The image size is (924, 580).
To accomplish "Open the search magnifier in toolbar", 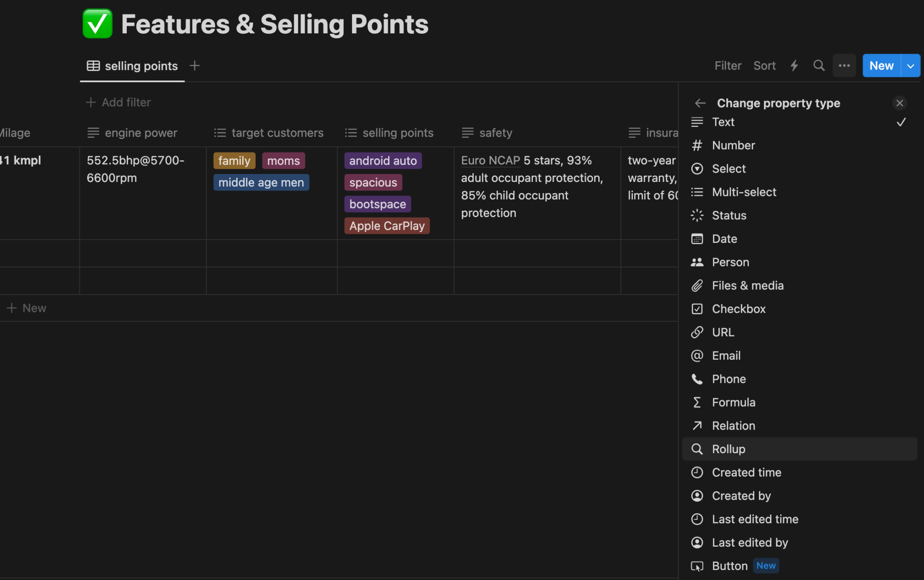I will [819, 66].
